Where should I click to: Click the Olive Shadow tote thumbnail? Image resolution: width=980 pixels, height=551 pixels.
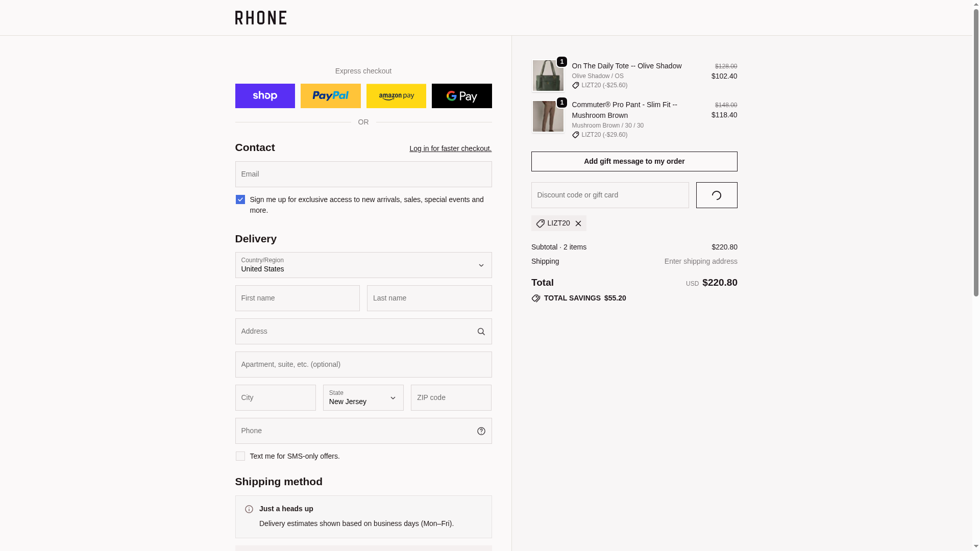pos(548,76)
